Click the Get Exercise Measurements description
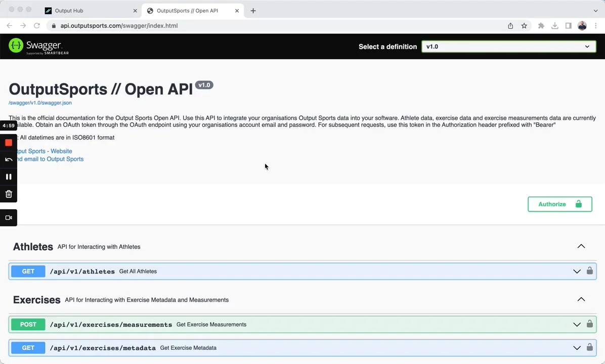Viewport: 605px width, 364px height. [x=211, y=325]
